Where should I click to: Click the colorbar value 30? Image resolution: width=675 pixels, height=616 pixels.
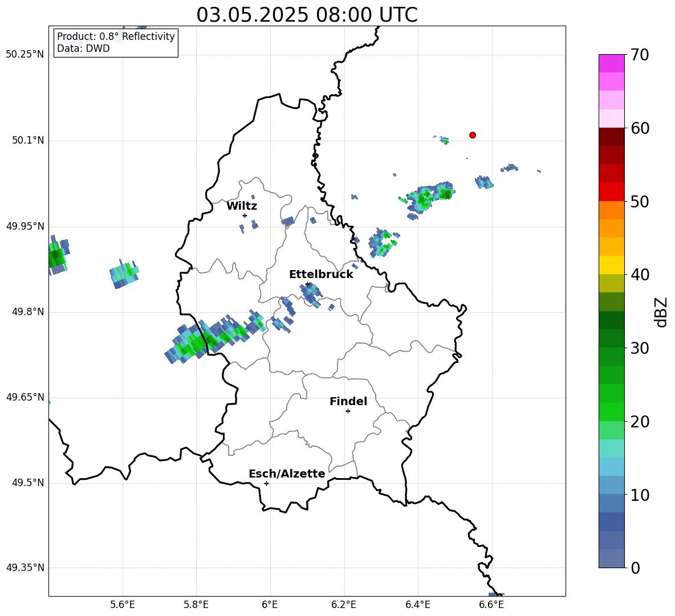[x=640, y=348]
